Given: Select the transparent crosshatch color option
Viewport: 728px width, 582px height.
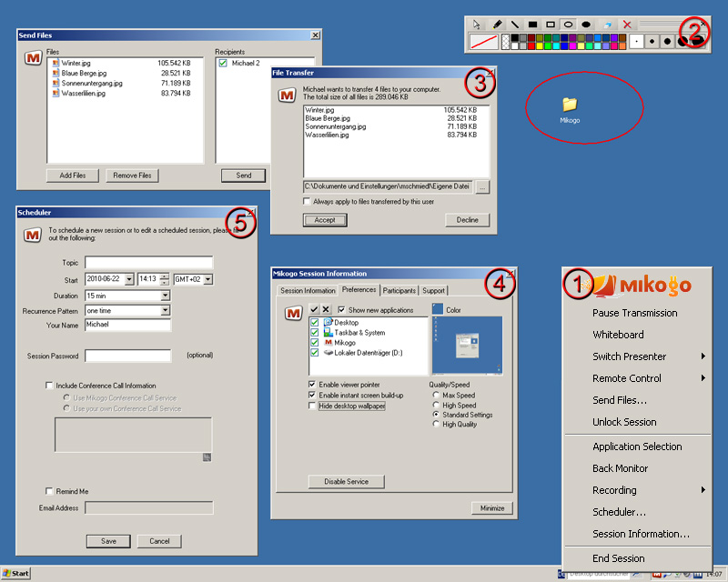Looking at the screenshot, I should pos(506,41).
